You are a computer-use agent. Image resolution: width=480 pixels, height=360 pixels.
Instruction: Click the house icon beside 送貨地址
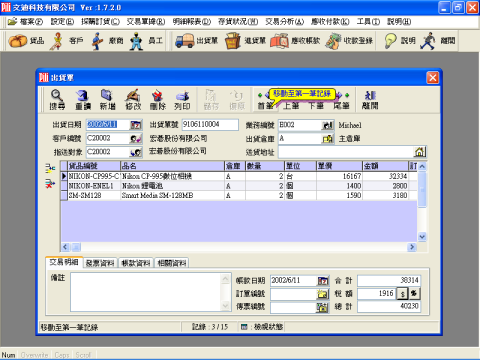[420, 152]
